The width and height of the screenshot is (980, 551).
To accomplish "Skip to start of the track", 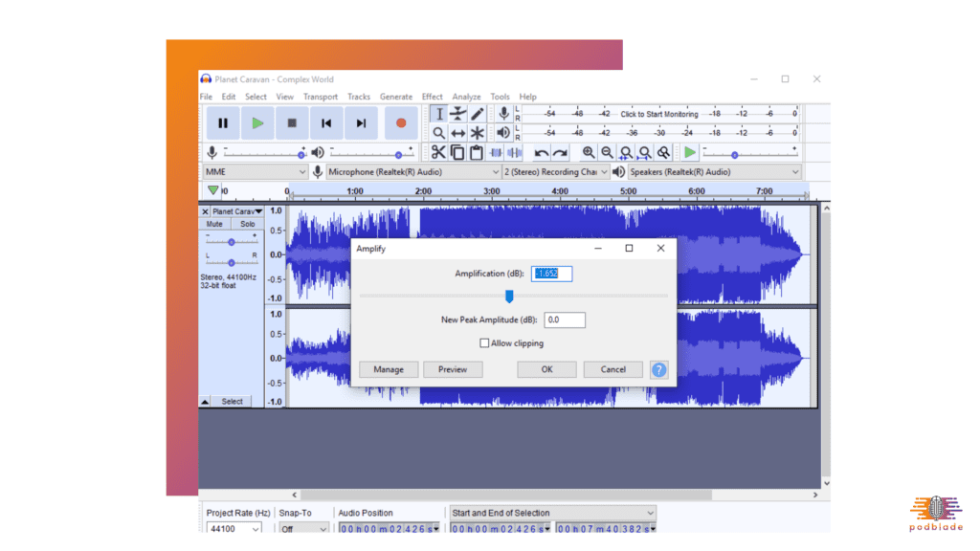I will coord(326,123).
